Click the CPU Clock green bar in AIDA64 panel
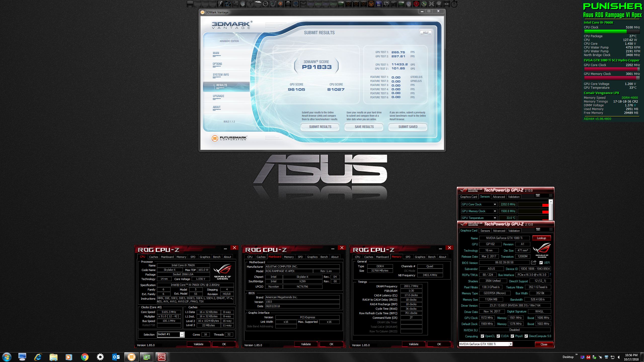 (612, 32)
